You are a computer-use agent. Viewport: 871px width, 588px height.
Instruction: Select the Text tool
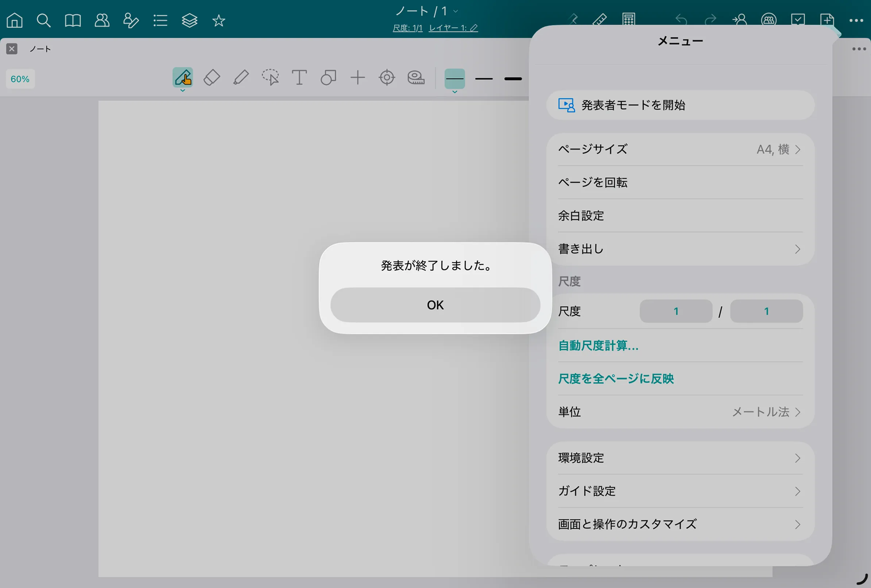[299, 78]
